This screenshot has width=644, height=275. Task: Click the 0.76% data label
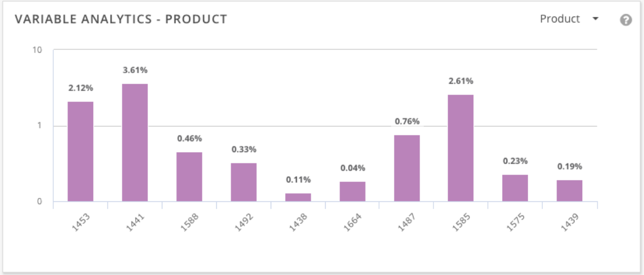(x=407, y=121)
